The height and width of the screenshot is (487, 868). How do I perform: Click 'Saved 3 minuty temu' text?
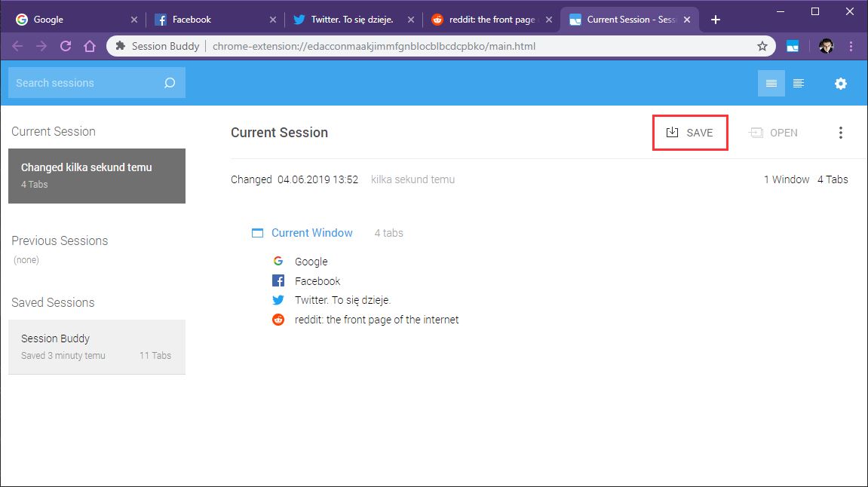pos(63,356)
